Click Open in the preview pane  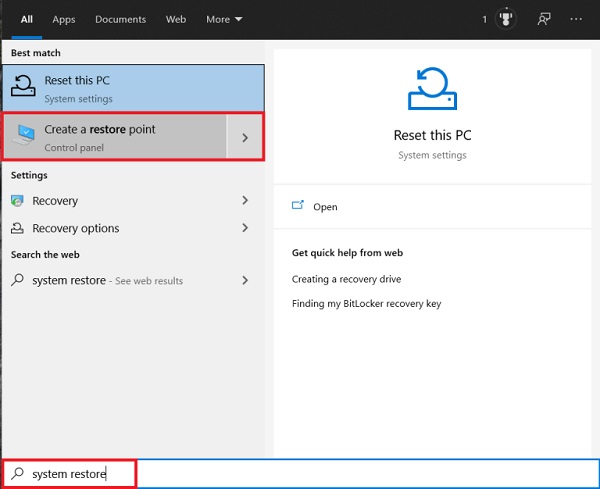pyautogui.click(x=325, y=207)
